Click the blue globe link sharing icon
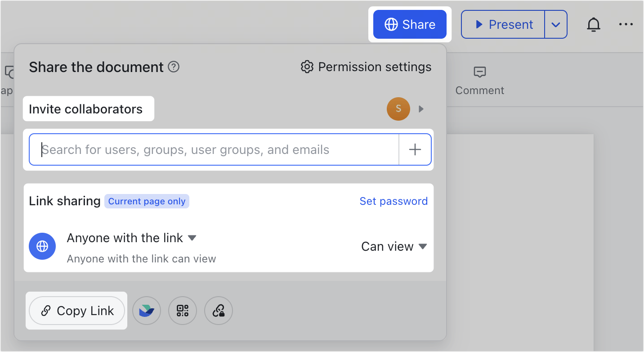Viewport: 644px width, 352px height. point(42,246)
